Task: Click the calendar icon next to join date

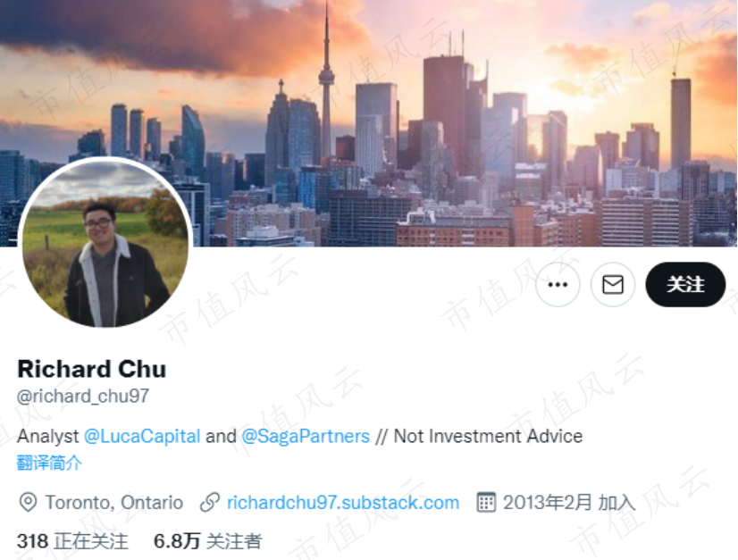Action: (486, 502)
